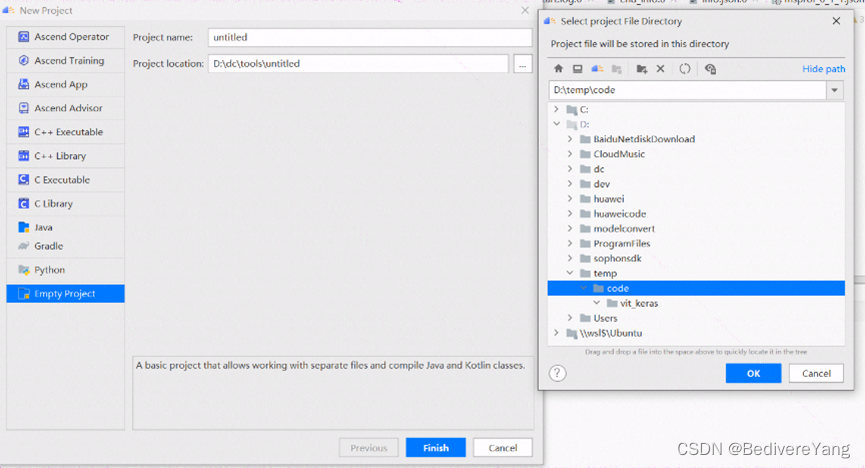
Task: Pick C Library project type
Action: [x=66, y=204]
